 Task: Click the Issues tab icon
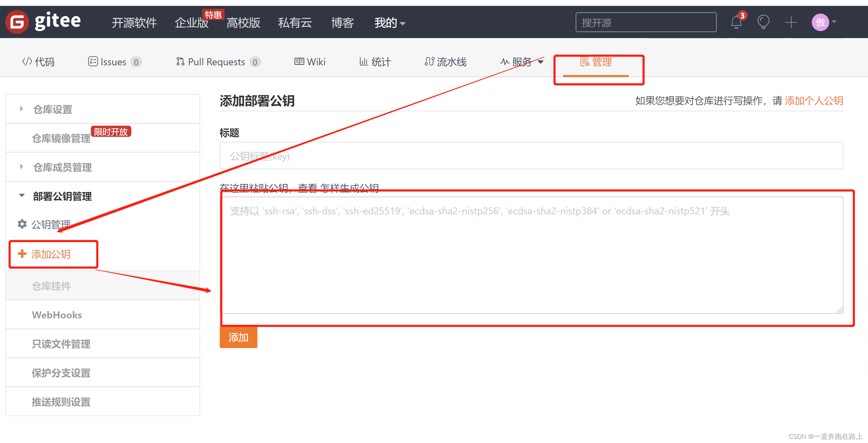tap(93, 61)
